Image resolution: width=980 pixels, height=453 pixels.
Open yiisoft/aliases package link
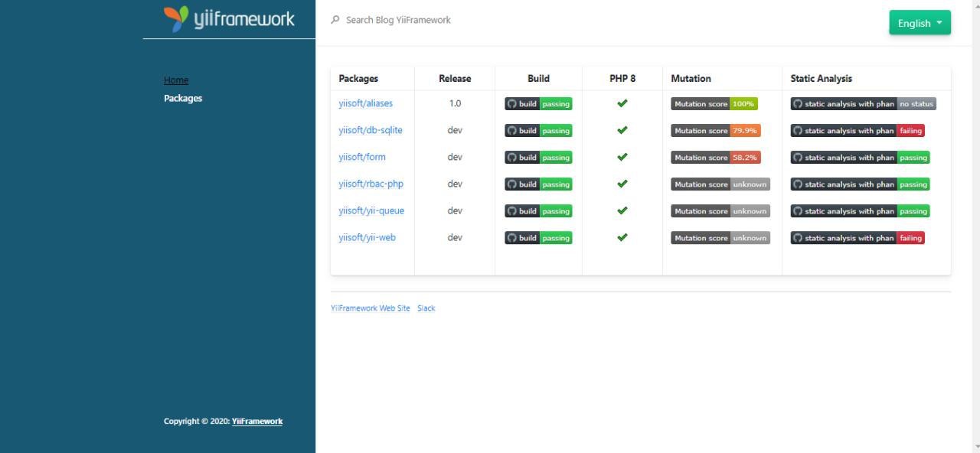[366, 103]
